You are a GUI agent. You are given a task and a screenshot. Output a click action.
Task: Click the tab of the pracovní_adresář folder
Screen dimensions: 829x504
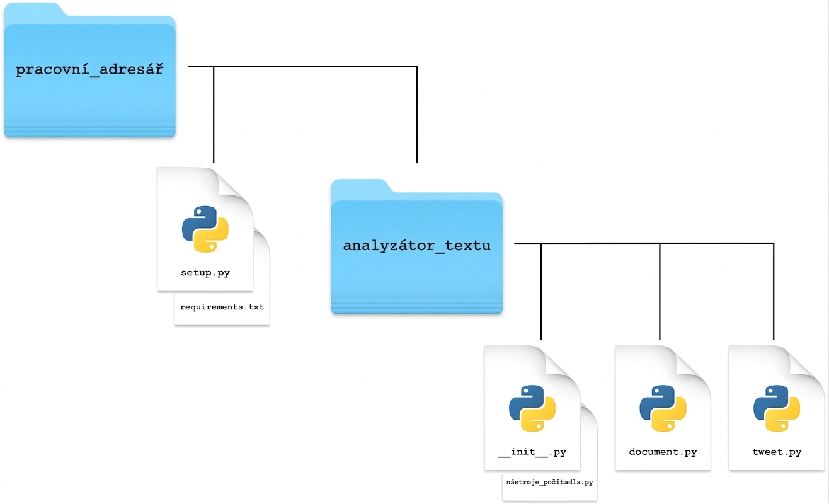coord(38,11)
